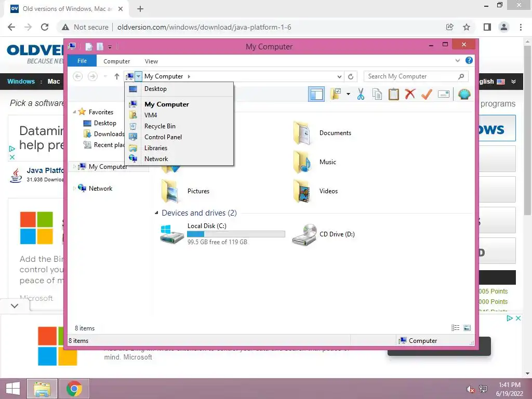Image resolution: width=532 pixels, height=399 pixels.
Task: Select the Documents folder icon
Action: tap(302, 133)
